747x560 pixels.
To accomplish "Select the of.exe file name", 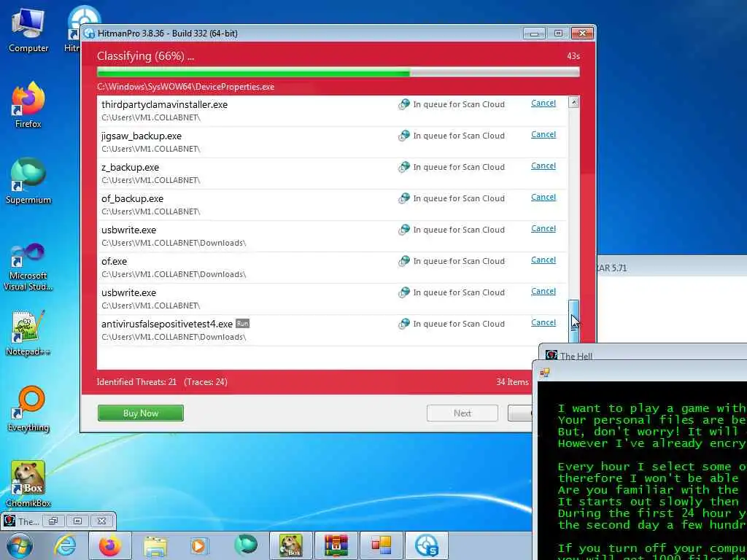I will pos(115,262).
